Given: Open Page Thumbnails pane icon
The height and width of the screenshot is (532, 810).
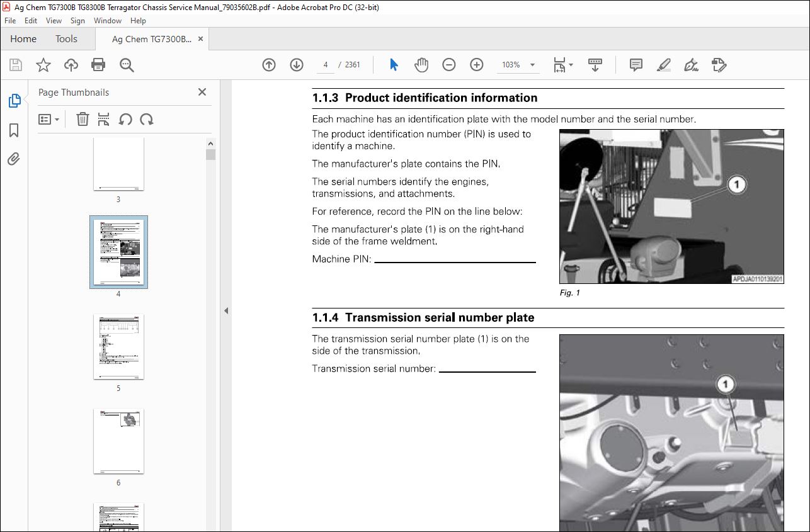Looking at the screenshot, I should pos(14,101).
